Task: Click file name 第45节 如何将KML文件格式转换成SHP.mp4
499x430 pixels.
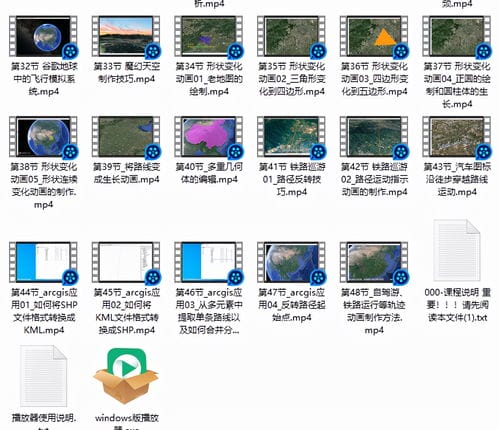Action: click(126, 311)
